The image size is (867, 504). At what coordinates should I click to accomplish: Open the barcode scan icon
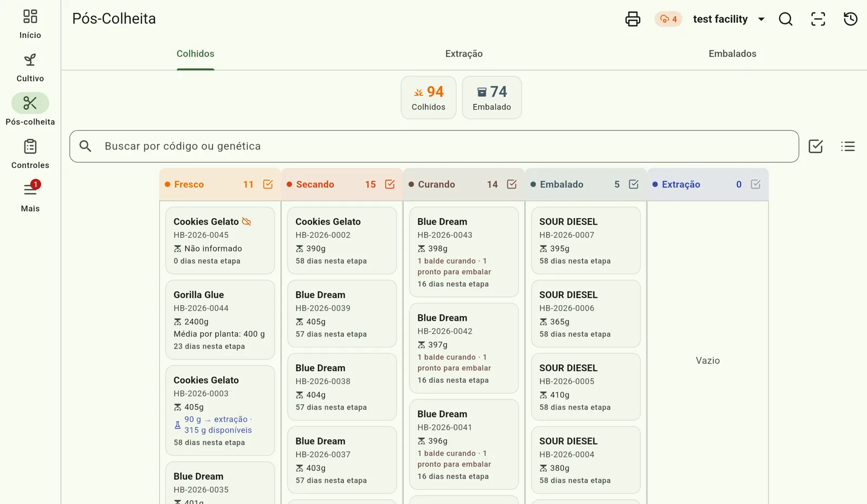point(818,19)
